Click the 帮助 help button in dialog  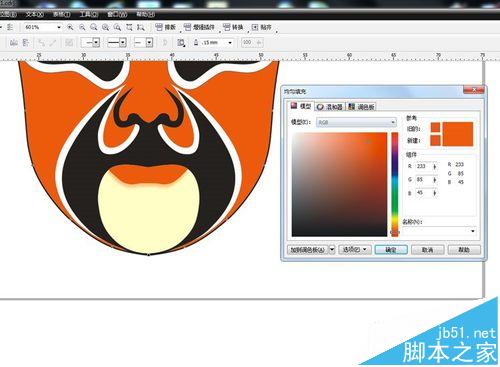464,250
